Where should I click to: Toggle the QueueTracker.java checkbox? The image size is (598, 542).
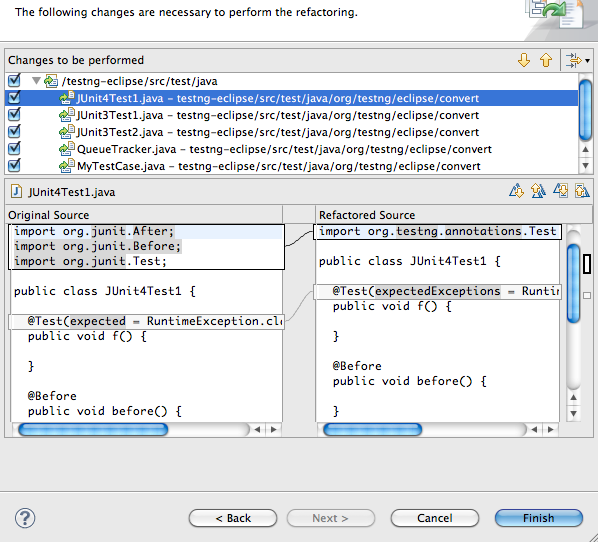(x=14, y=148)
